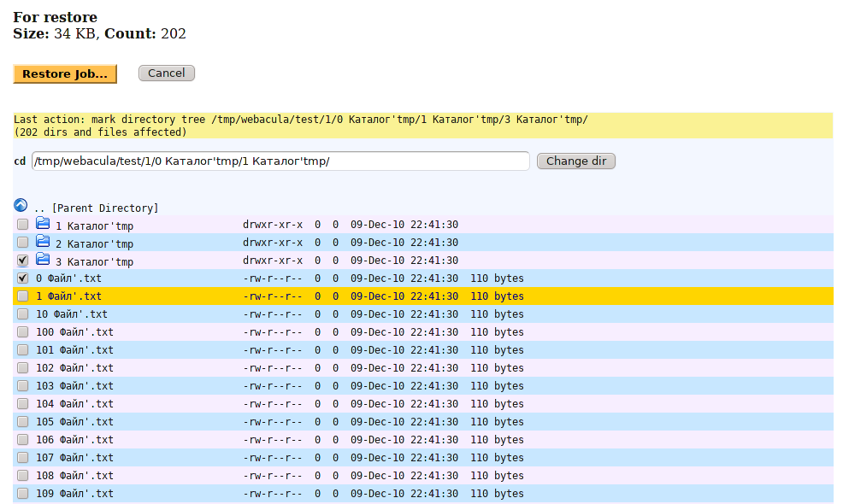
Task: Uncheck the 3 Каталог'tmp checkbox
Action: coord(22,260)
